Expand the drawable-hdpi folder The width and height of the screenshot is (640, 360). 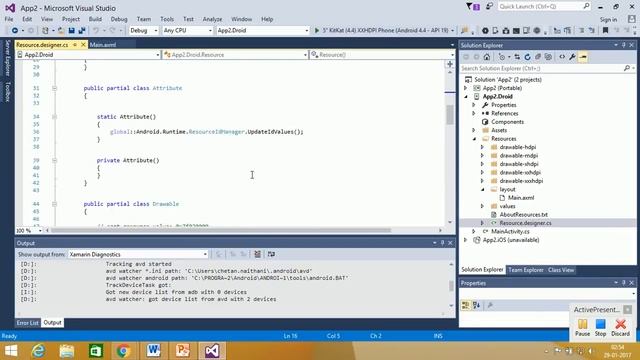coord(482,147)
